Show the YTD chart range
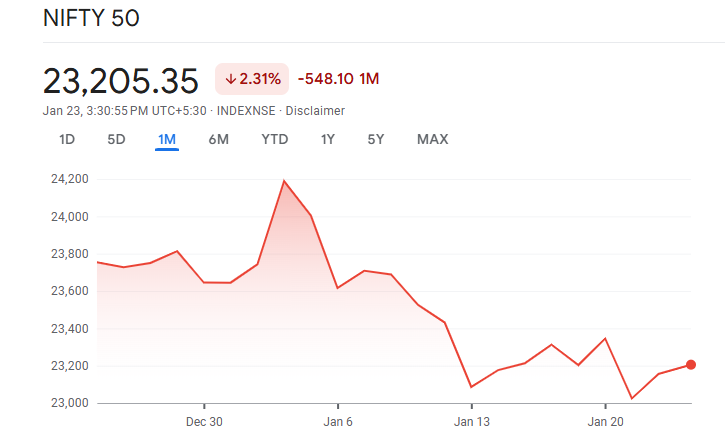 [274, 139]
